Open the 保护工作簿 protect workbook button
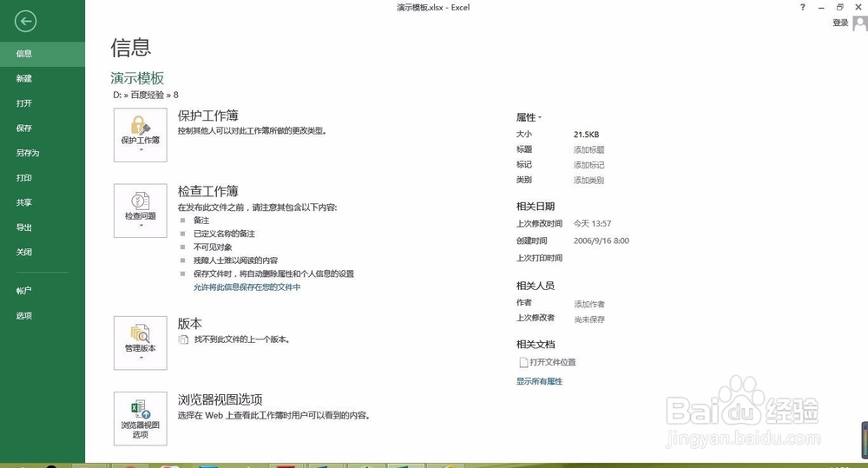This screenshot has width=868, height=468. [x=140, y=135]
